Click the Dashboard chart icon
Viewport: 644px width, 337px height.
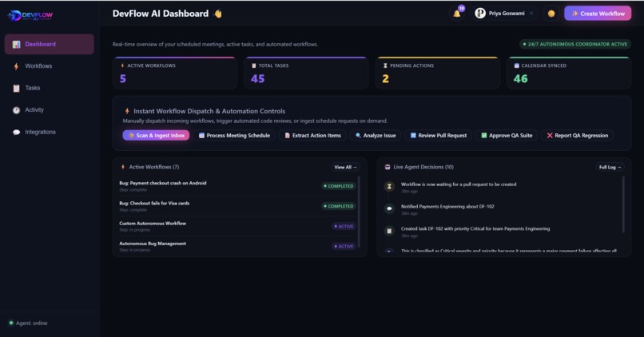click(x=16, y=45)
